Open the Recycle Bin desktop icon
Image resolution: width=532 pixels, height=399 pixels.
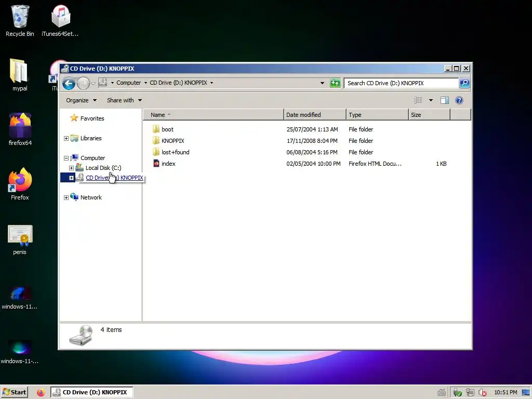[x=20, y=21]
